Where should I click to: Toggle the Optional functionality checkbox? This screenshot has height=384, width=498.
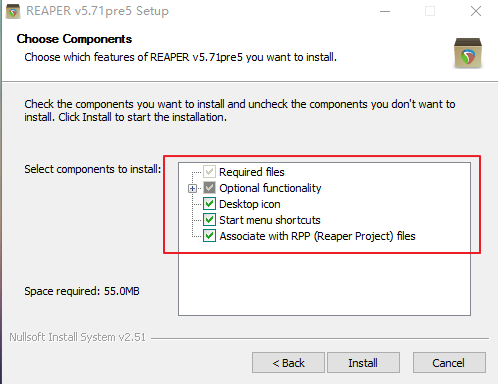click(x=209, y=188)
